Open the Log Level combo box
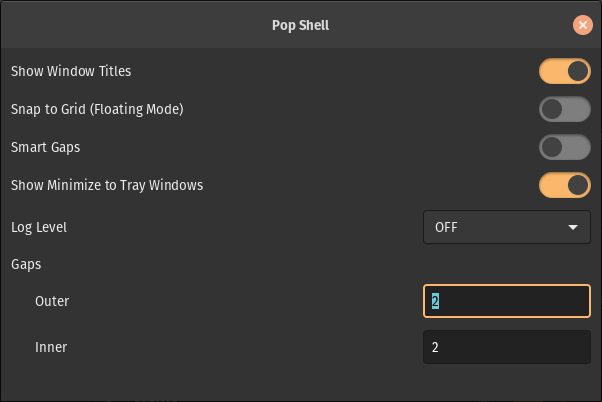This screenshot has width=602, height=402. (x=506, y=227)
